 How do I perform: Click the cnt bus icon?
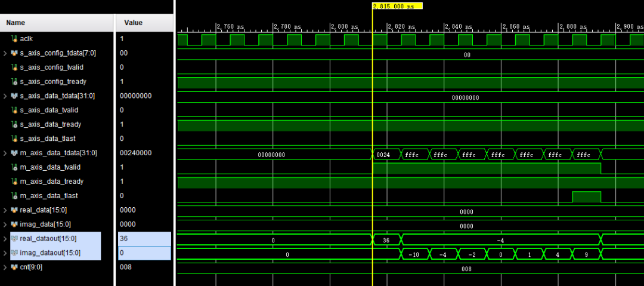click(x=14, y=267)
